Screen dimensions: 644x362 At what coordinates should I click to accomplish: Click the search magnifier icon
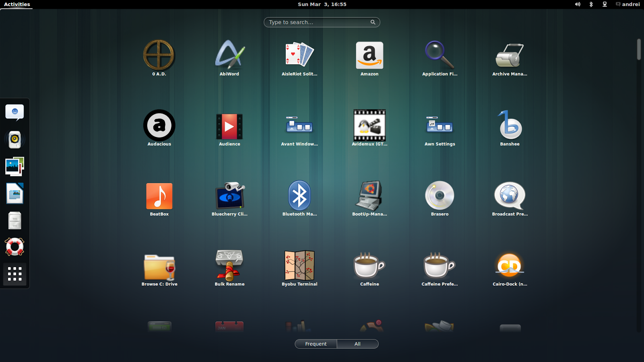click(373, 22)
